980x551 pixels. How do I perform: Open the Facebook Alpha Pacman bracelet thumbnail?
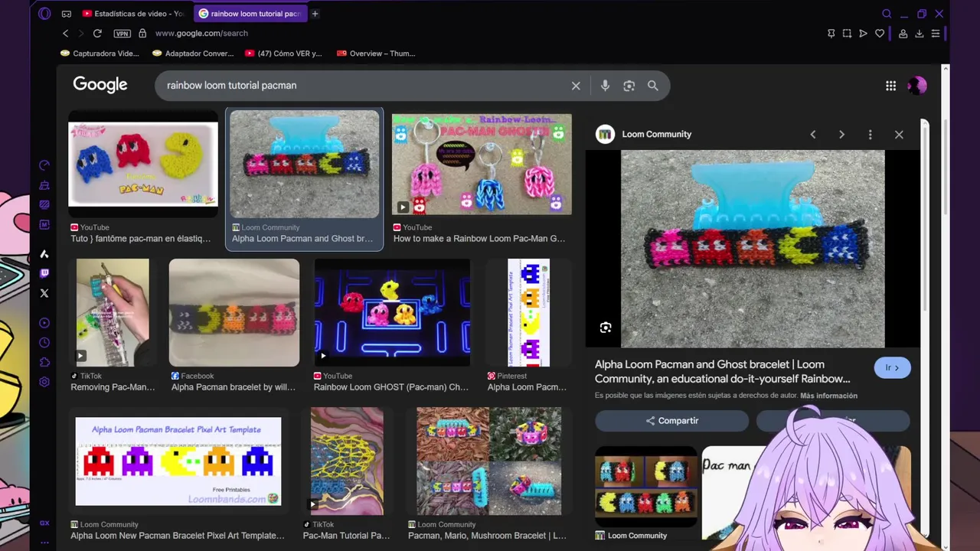point(234,312)
